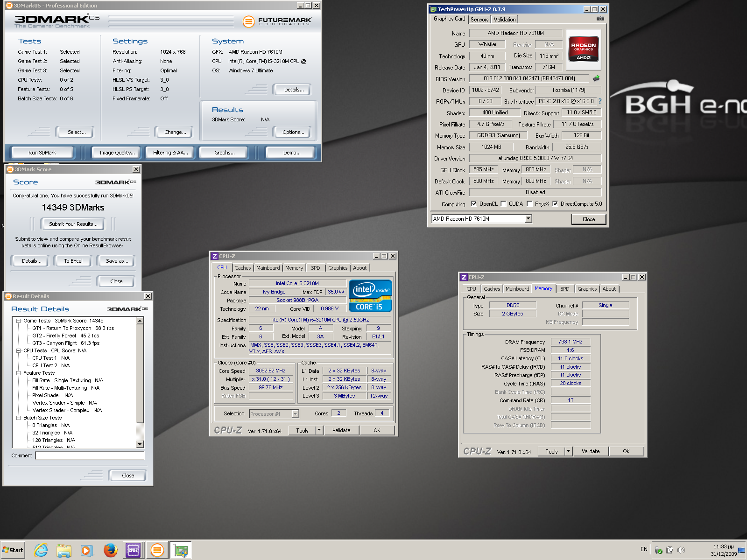Image resolution: width=747 pixels, height=560 pixels.
Task: Click the Run 3DMark button
Action: 42,153
